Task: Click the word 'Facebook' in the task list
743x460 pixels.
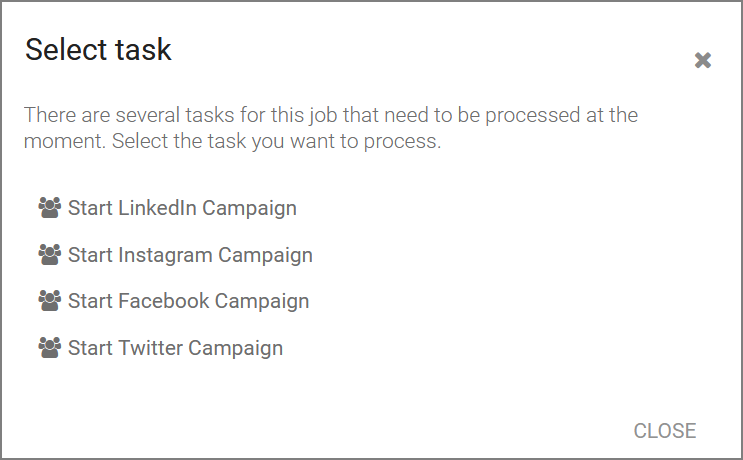Action: (x=163, y=300)
